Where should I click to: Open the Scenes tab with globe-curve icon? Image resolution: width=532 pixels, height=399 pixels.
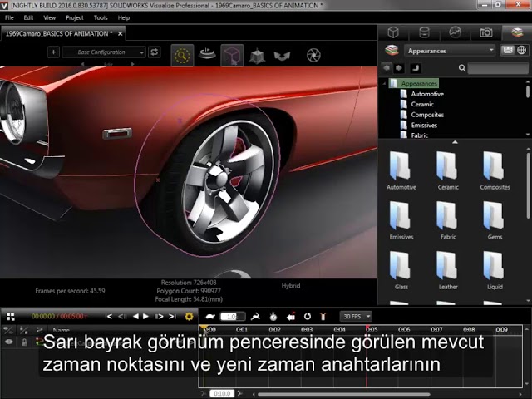coord(455,32)
